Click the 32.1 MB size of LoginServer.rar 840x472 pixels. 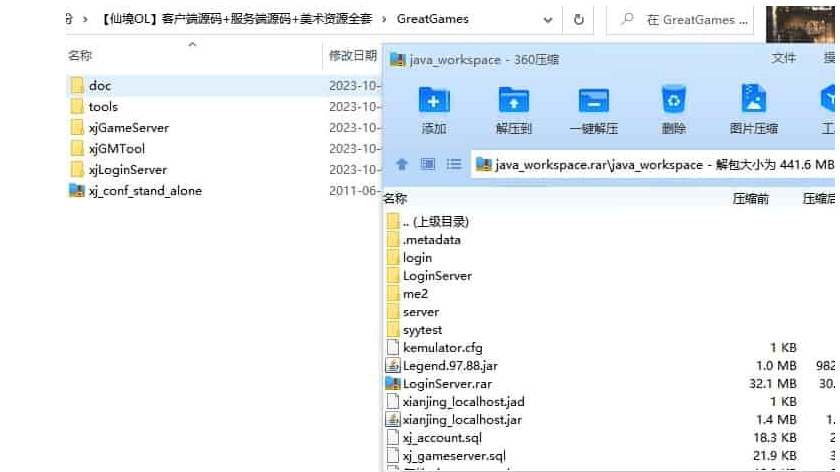[772, 384]
